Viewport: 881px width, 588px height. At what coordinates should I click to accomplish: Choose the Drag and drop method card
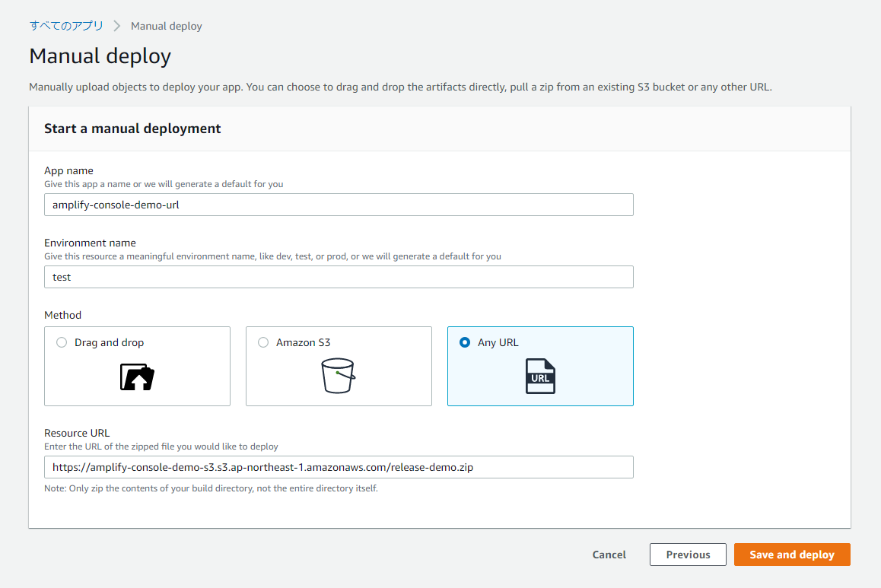[137, 366]
